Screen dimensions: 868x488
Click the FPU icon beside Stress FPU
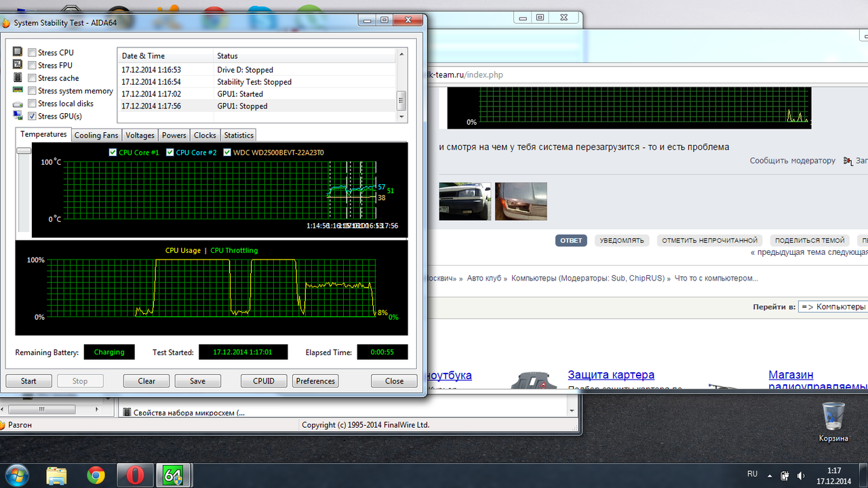18,65
